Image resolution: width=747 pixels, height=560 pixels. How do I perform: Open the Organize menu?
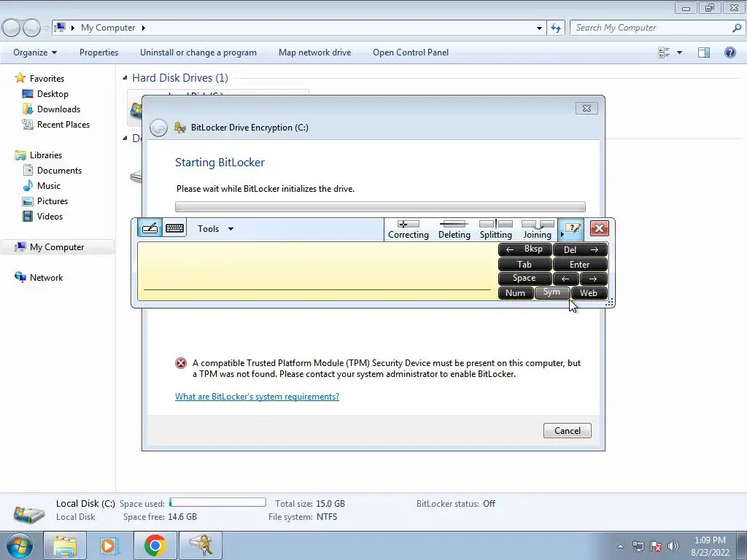tap(35, 52)
